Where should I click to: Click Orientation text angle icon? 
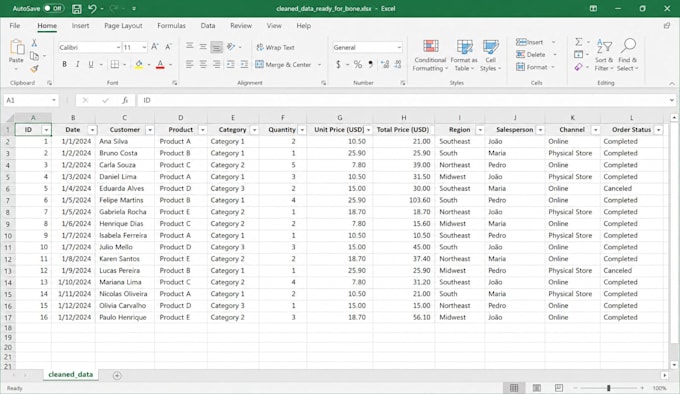231,46
